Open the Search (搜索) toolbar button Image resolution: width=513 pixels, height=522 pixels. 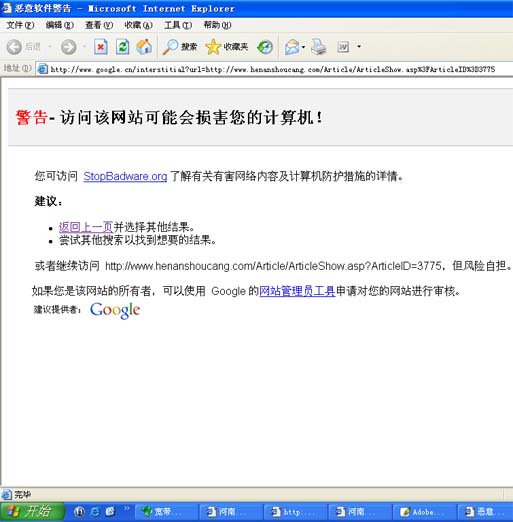coord(180,47)
